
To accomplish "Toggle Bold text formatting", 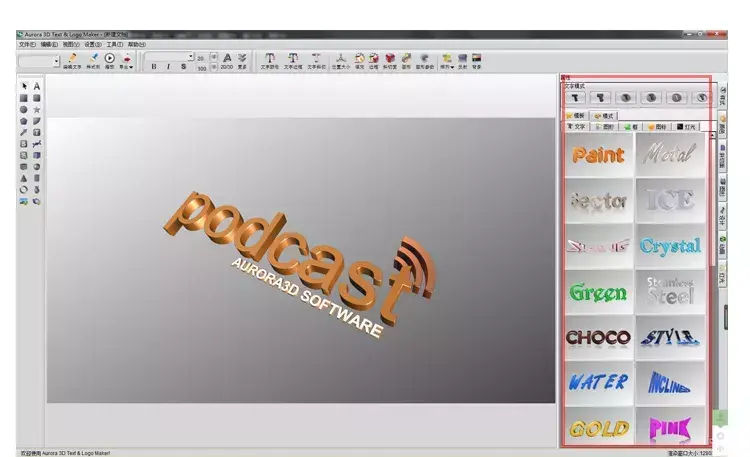I will pos(154,67).
